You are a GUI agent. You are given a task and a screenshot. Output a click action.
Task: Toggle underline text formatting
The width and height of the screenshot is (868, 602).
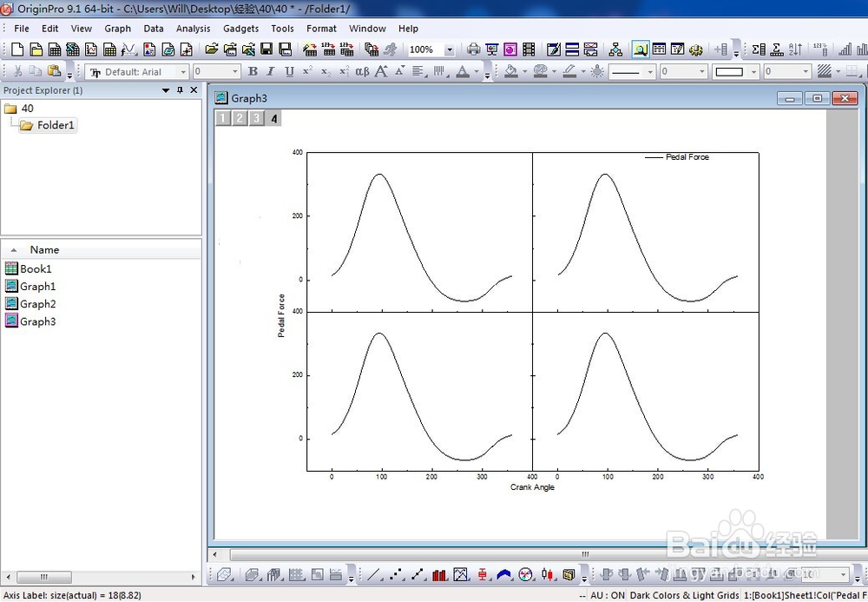point(289,71)
